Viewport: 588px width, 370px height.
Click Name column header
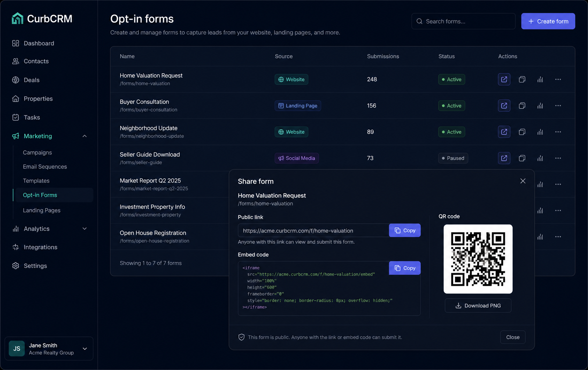(x=127, y=56)
